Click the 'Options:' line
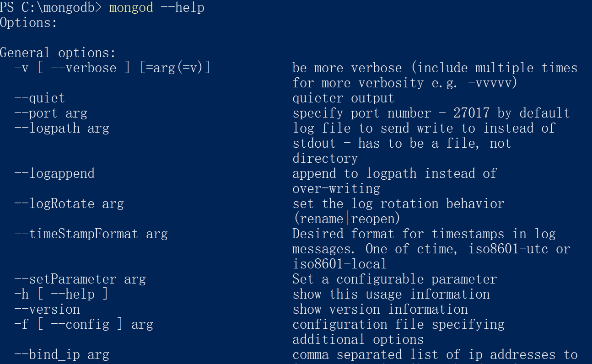The image size is (592, 364). tap(29, 23)
